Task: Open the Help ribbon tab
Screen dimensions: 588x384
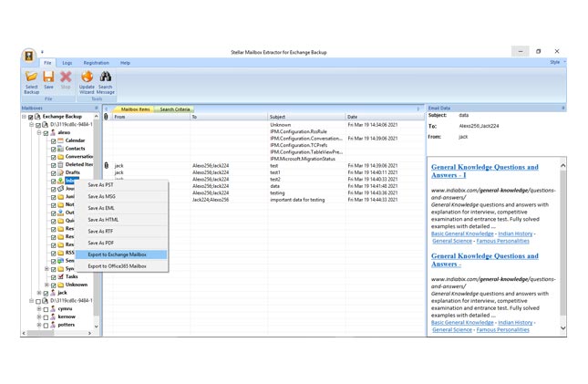Action: click(x=125, y=63)
